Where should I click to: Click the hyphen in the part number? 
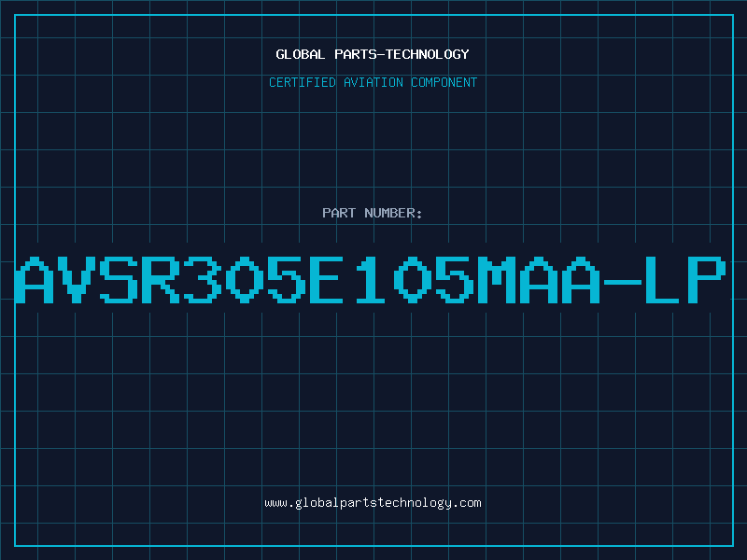click(622, 283)
